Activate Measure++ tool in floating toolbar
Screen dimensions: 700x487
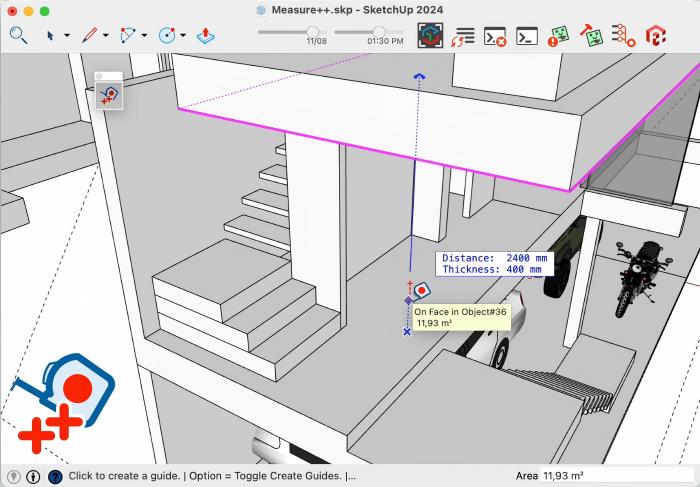109,96
